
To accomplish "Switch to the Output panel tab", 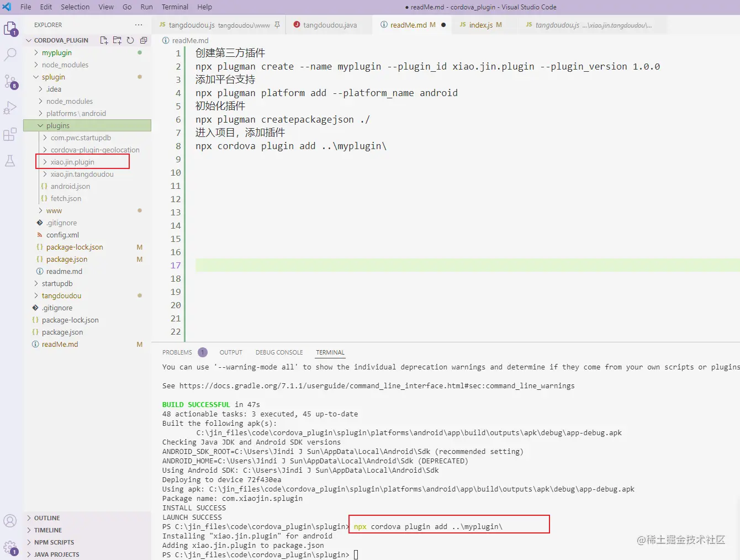I will (x=231, y=352).
